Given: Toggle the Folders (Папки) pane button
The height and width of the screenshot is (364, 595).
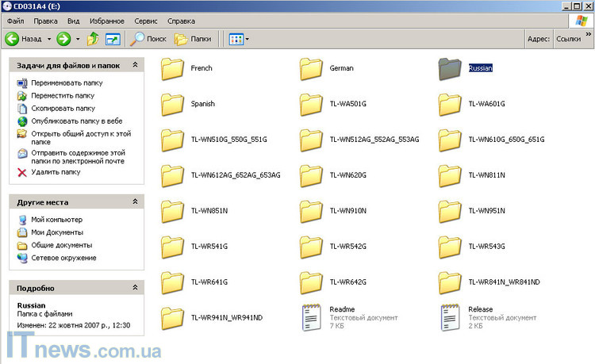Looking at the screenshot, I should click(x=193, y=38).
